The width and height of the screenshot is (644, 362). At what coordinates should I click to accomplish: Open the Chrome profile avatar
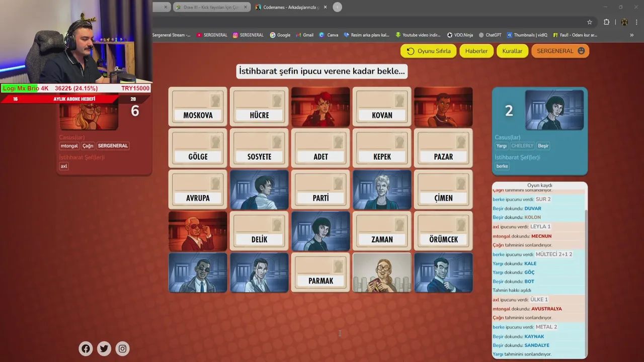pos(624,22)
